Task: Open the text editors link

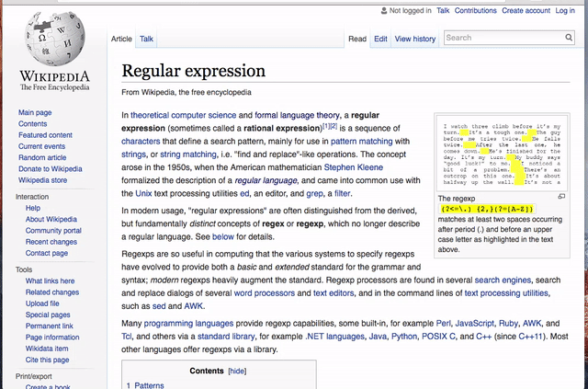Action: point(334,292)
